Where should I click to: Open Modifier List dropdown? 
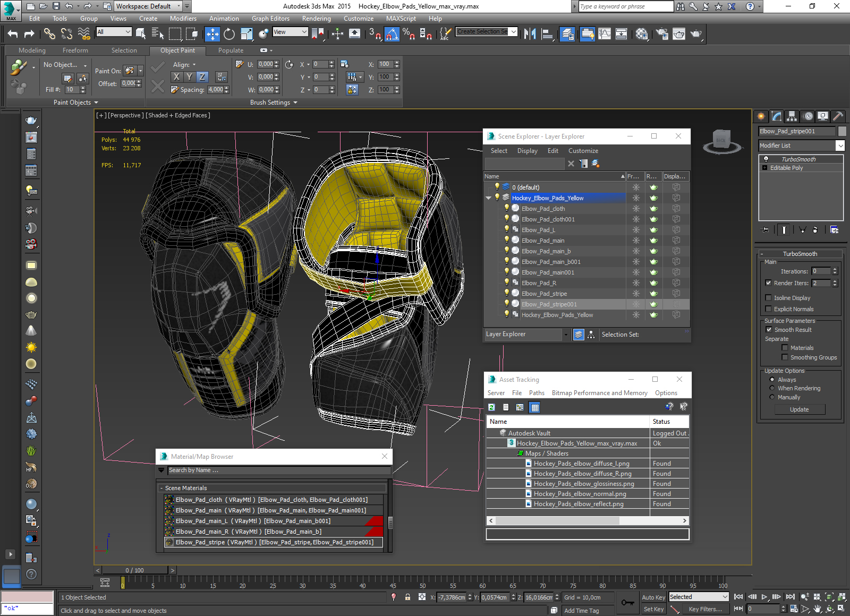click(839, 146)
